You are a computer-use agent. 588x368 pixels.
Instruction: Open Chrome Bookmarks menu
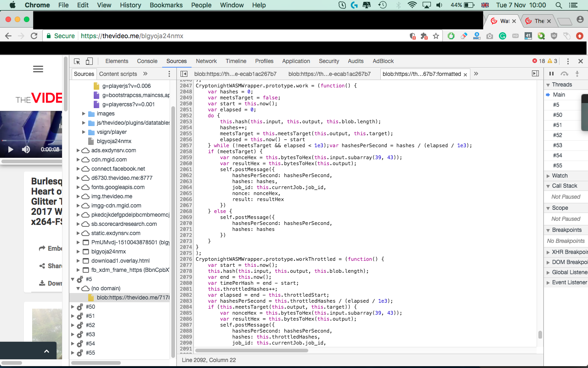click(x=166, y=5)
